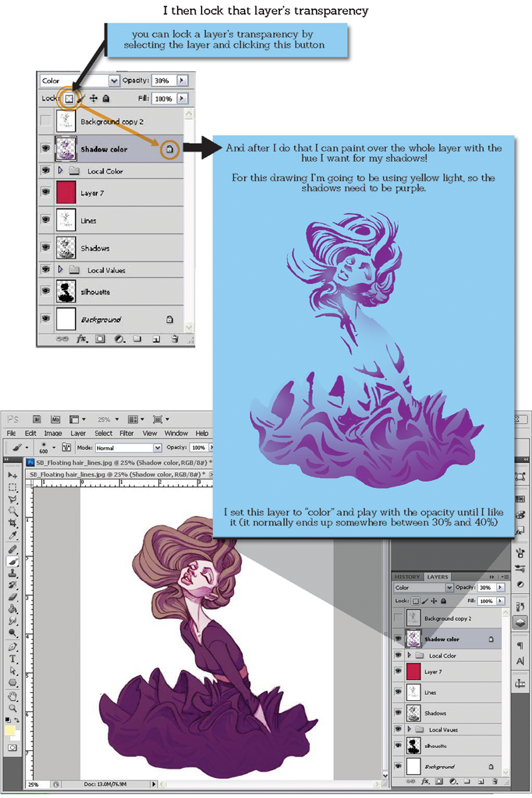This screenshot has width=532, height=798.
Task: Click the Zoom magnifier tool in toolbox
Action: 12,708
